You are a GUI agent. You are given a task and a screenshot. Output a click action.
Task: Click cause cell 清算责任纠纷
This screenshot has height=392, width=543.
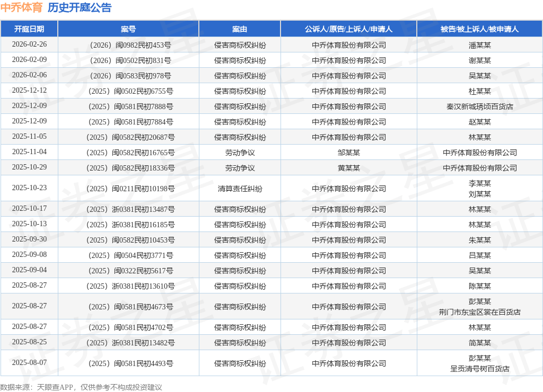(x=240, y=189)
